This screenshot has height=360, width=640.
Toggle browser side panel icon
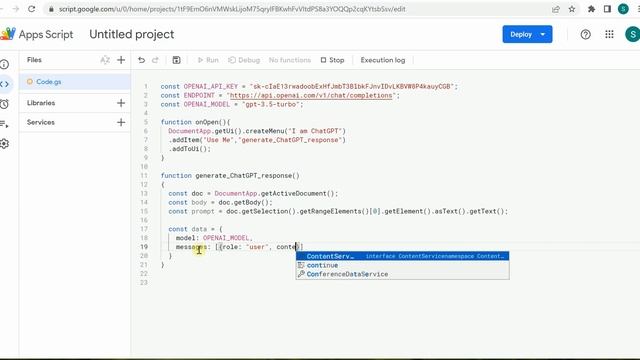(607, 9)
